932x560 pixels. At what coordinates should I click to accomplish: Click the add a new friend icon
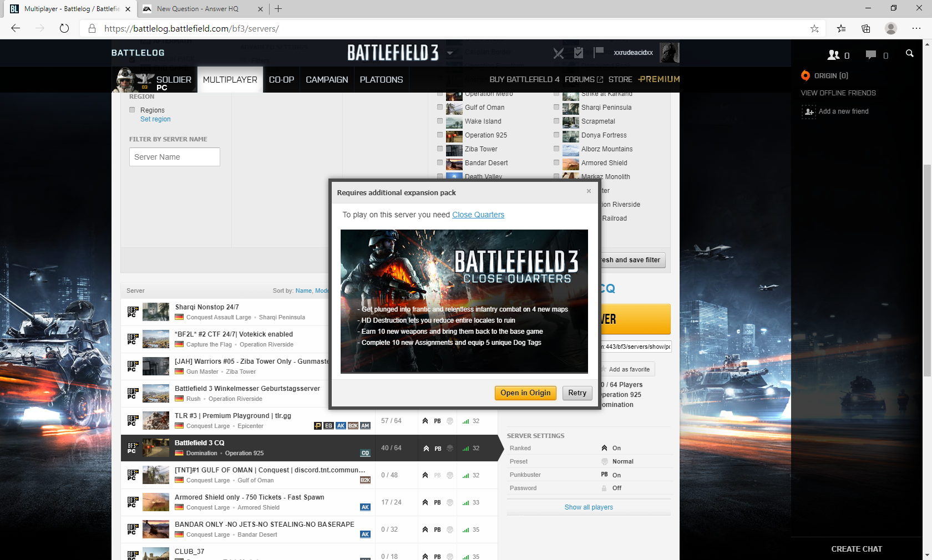click(809, 112)
